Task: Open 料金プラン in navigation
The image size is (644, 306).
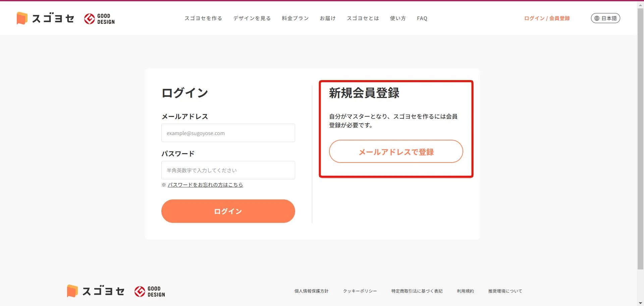Action: click(295, 18)
